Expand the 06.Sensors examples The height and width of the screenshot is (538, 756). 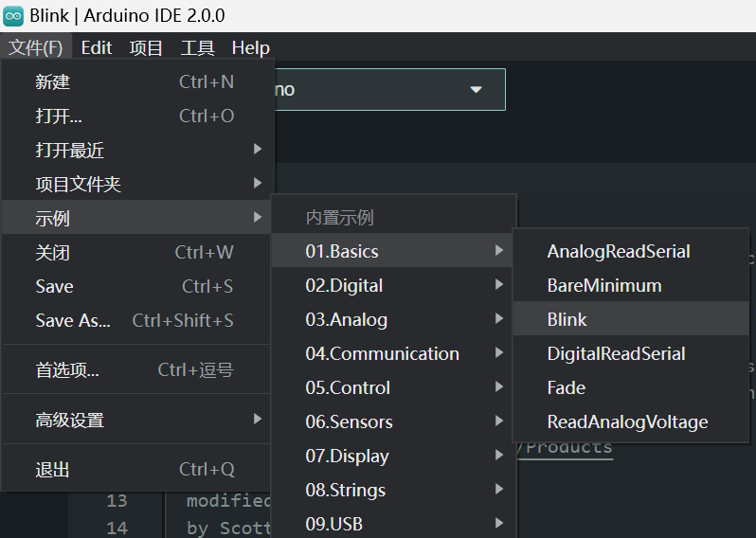(x=392, y=421)
